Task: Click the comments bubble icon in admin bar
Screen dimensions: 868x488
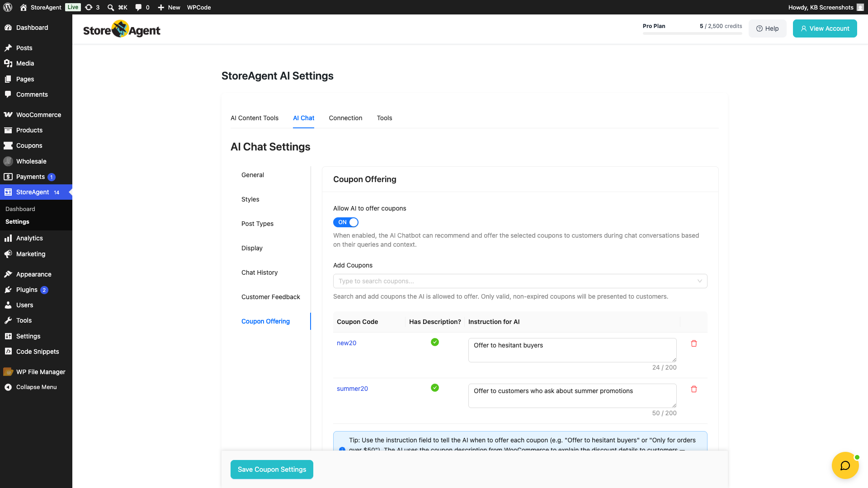Action: click(x=138, y=7)
